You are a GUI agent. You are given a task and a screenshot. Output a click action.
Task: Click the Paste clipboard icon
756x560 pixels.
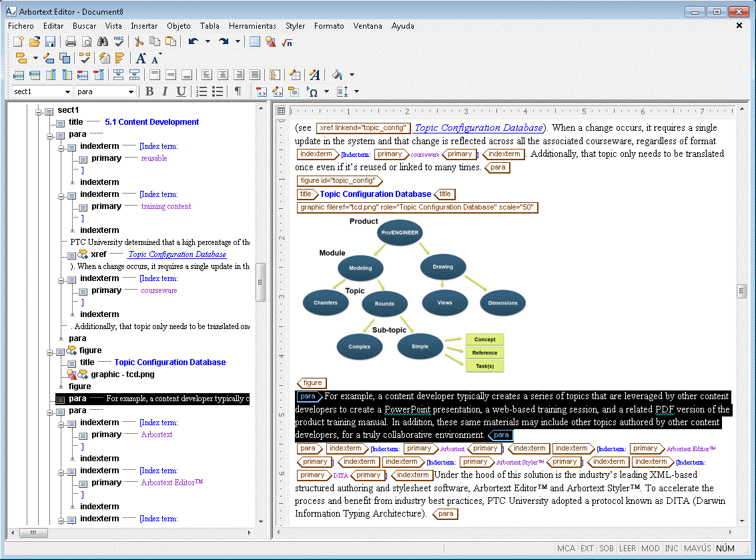point(171,42)
